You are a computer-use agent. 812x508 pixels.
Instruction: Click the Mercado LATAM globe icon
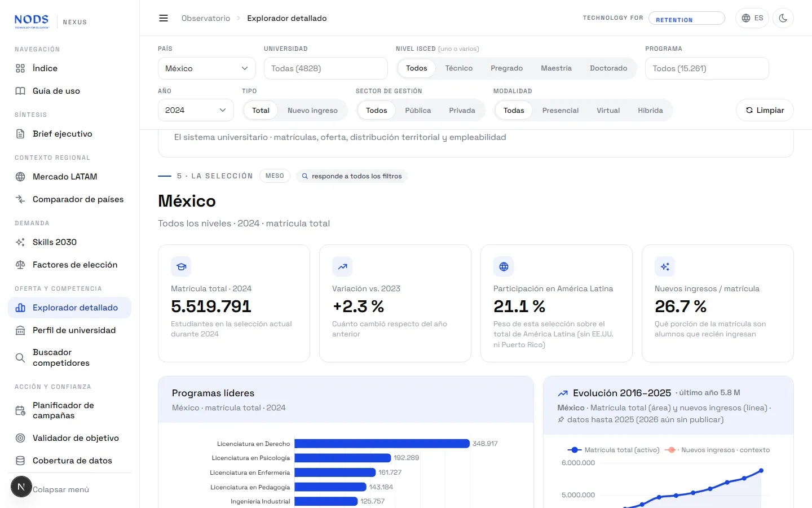point(20,177)
